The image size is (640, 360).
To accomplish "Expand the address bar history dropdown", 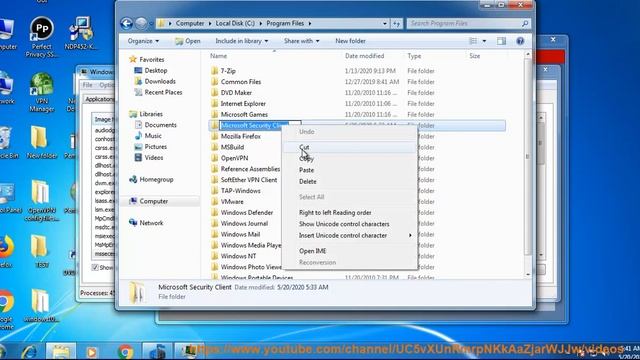I will coord(384,24).
